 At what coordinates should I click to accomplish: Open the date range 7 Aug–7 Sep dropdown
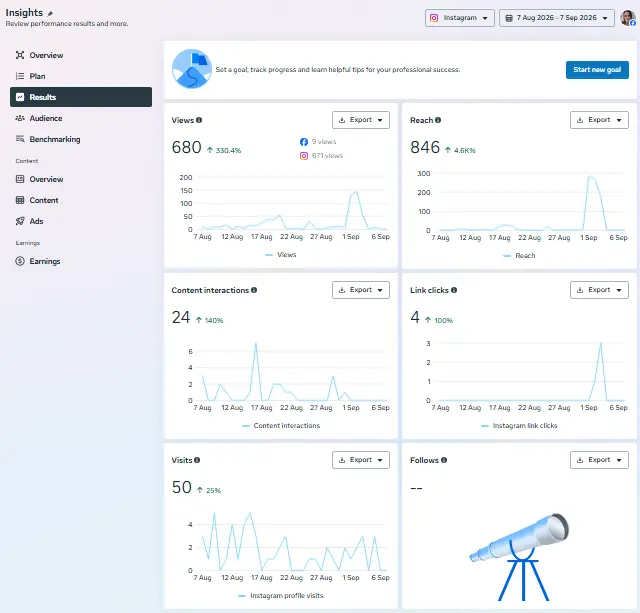point(557,18)
